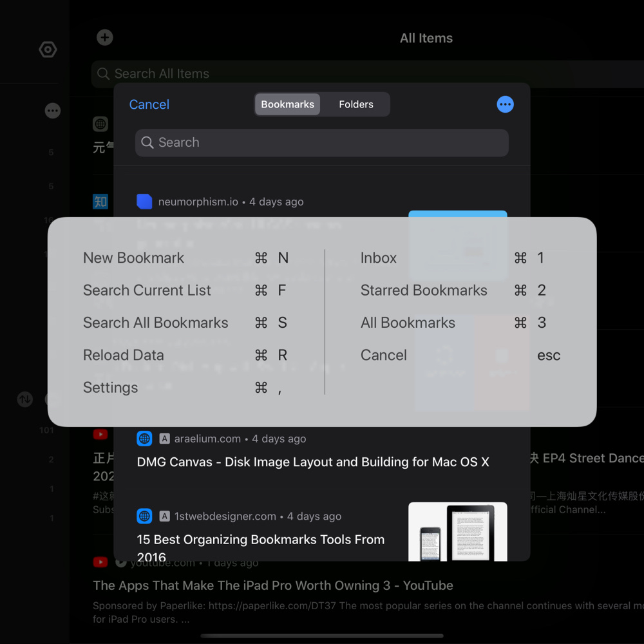Screen dimensions: 644x644
Task: Click the 1stwebdesigner.com globe icon
Action: tap(144, 516)
